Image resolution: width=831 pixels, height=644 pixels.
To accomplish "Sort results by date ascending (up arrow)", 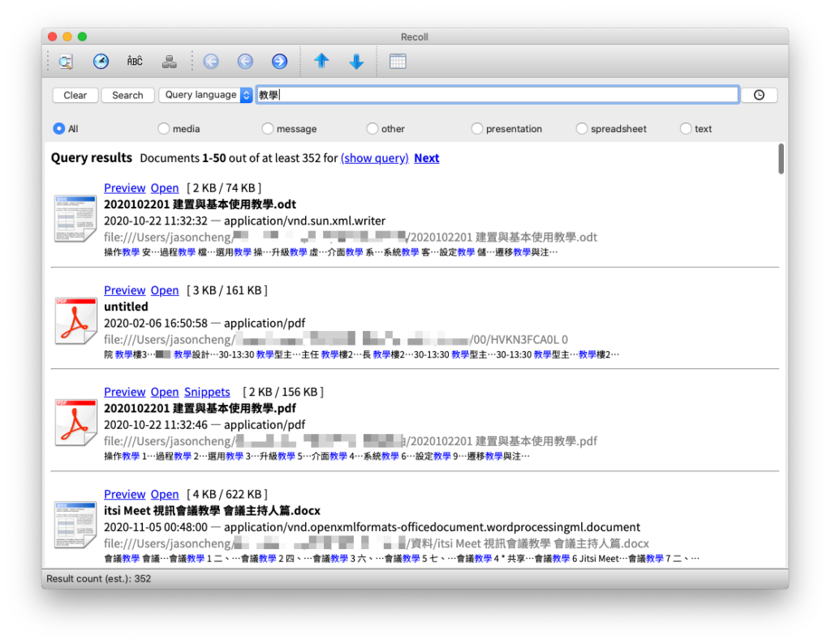I will 321,61.
